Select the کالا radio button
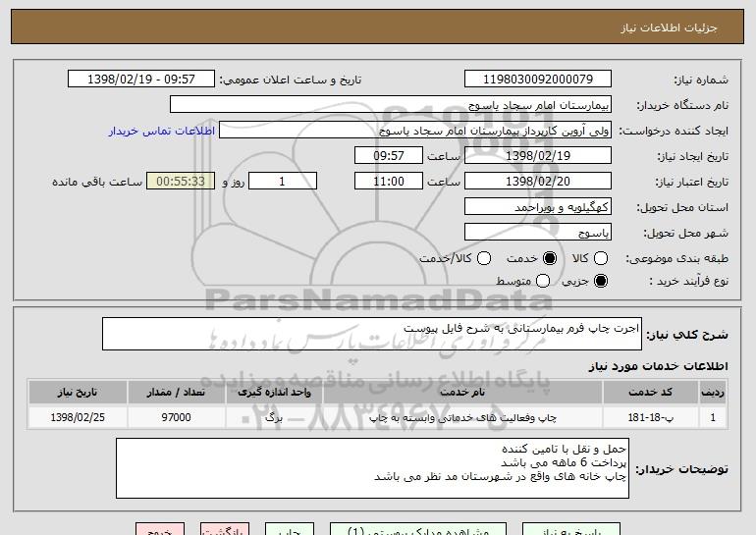 pos(601,258)
